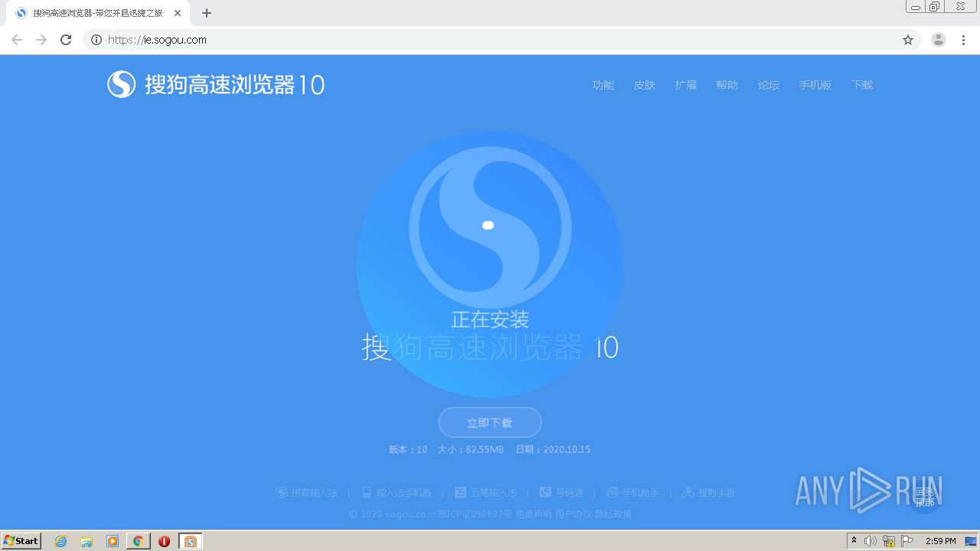Select the 搜狗高速浏览器 browser tab
This screenshot has width=980, height=551.
coord(98,13)
